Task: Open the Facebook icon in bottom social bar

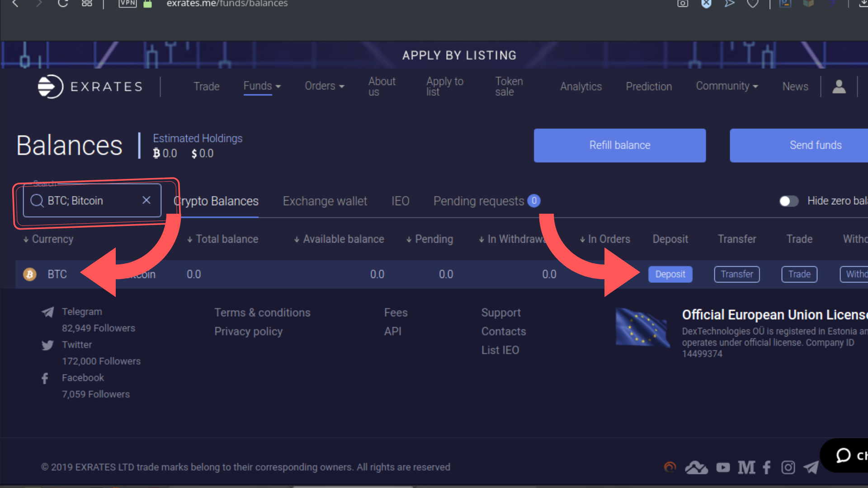Action: [767, 467]
